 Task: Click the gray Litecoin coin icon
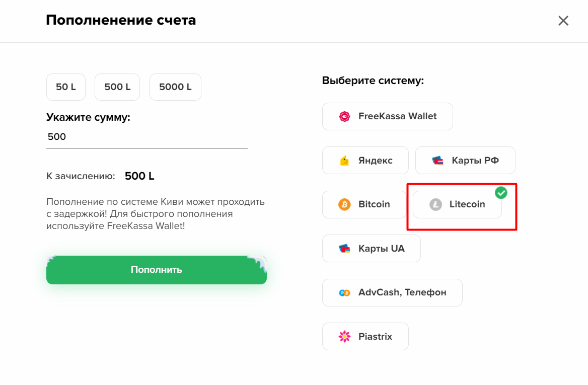(435, 204)
